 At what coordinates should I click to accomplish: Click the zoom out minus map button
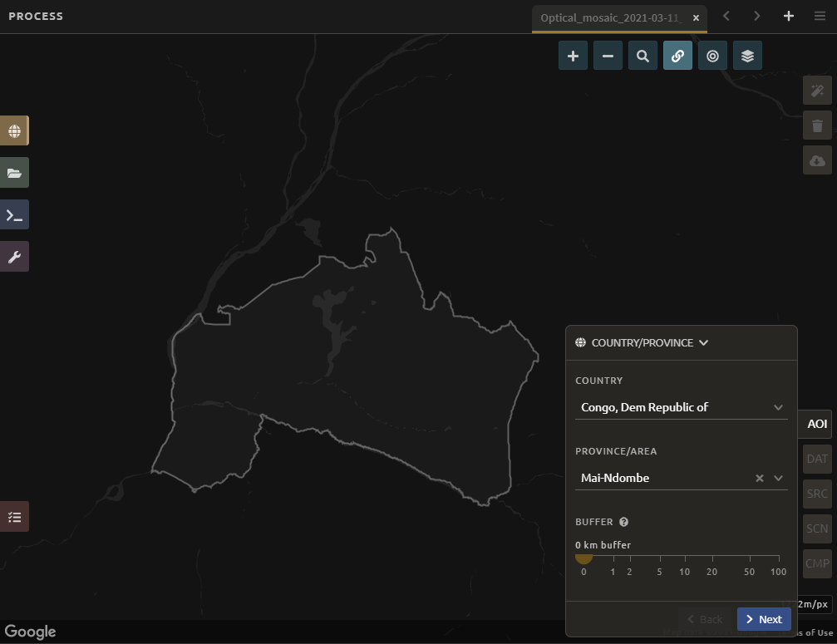pyautogui.click(x=608, y=56)
